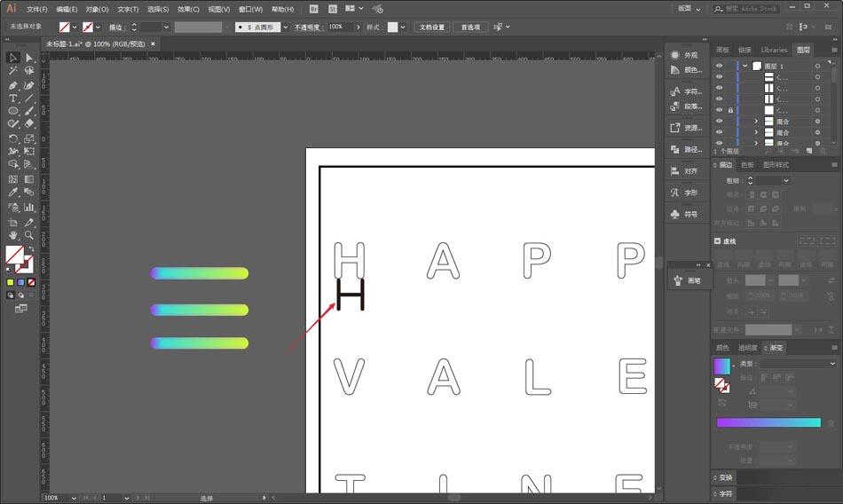The height and width of the screenshot is (504, 843).
Task: Unlock the locked sublayer in Layers panel
Action: pyautogui.click(x=730, y=110)
